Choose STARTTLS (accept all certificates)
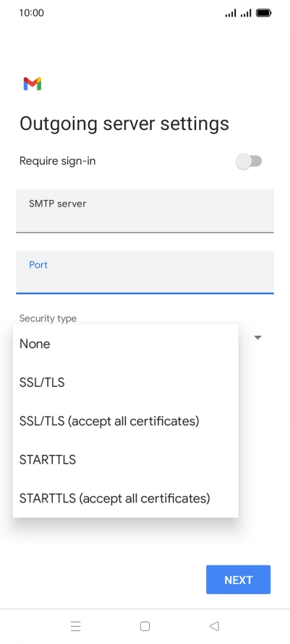290x644 pixels. pyautogui.click(x=126, y=498)
